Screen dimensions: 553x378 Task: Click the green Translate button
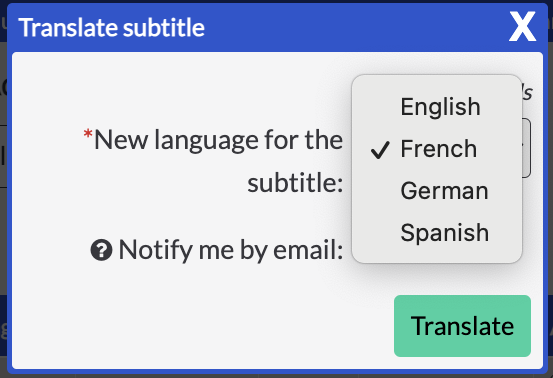(462, 326)
